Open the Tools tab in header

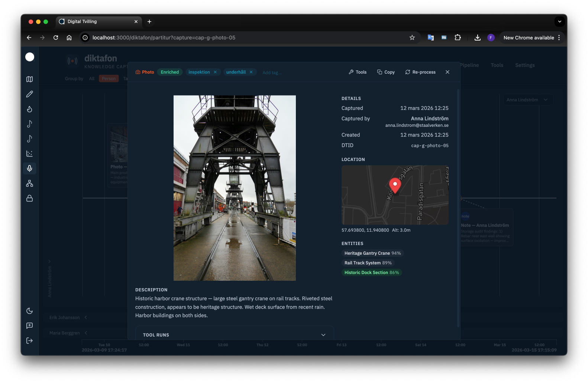pos(497,65)
